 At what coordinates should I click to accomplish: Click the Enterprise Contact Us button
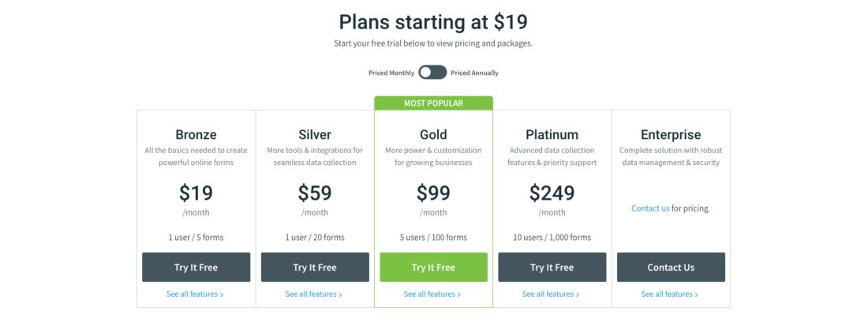coord(671,268)
